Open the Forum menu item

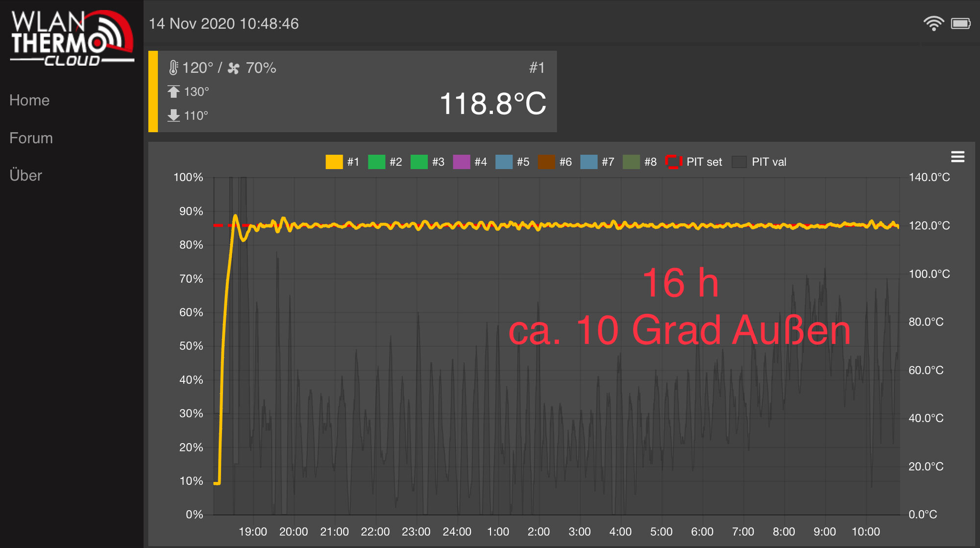pyautogui.click(x=31, y=138)
